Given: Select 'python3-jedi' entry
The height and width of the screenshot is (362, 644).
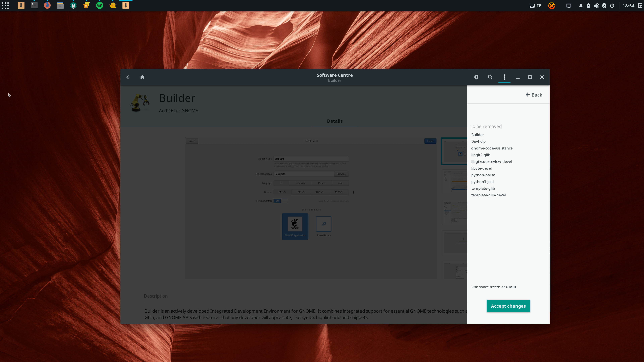Looking at the screenshot, I should (x=482, y=182).
